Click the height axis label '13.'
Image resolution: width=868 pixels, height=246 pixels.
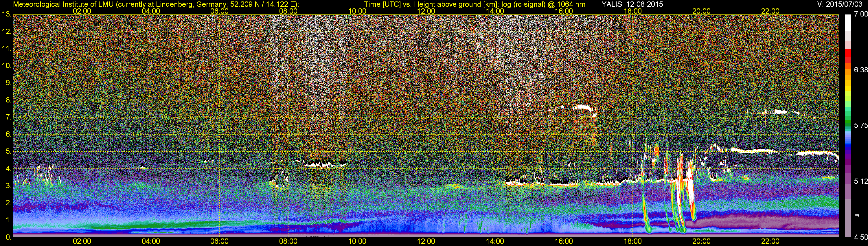(6, 14)
